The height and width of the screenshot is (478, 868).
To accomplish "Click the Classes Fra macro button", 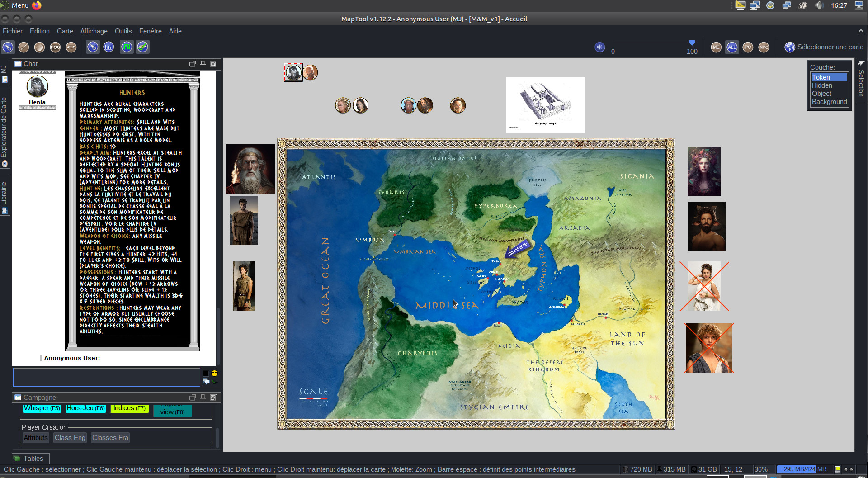I will point(110,438).
